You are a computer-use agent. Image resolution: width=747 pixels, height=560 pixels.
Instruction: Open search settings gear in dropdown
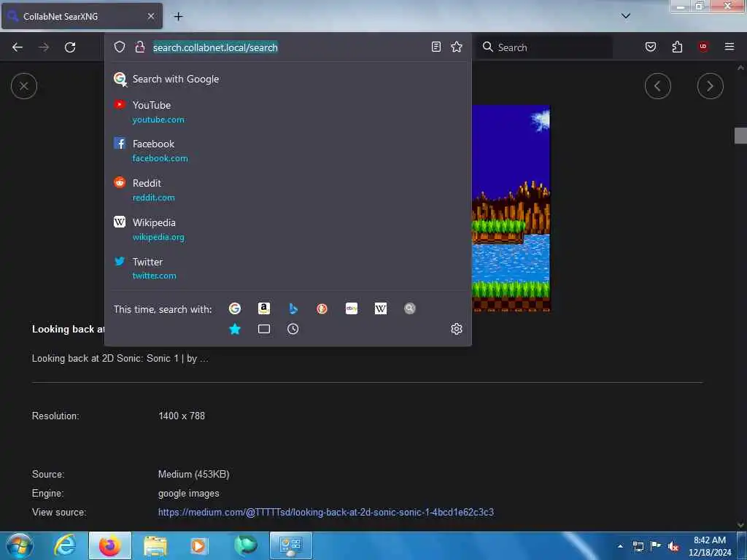tap(457, 329)
